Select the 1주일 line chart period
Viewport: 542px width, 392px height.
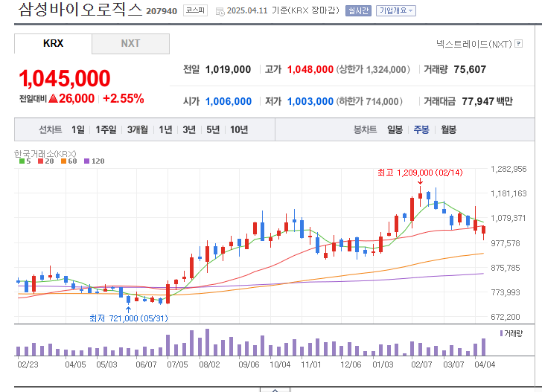(x=106, y=129)
